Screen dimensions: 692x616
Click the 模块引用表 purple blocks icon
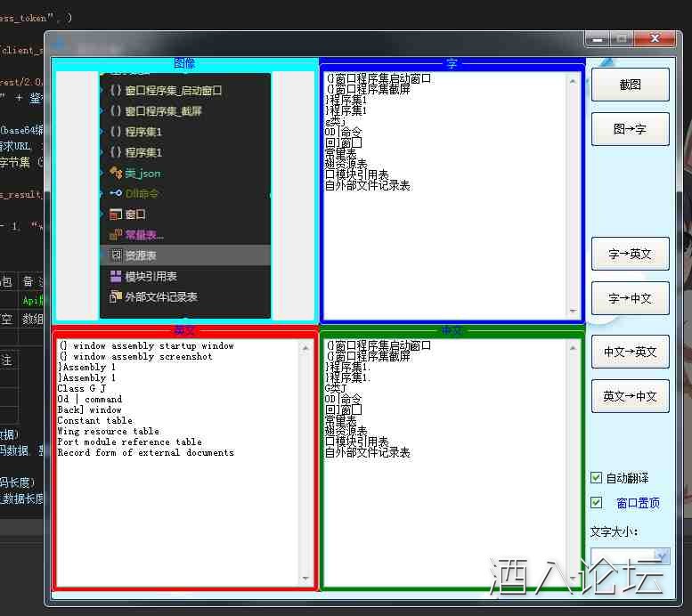(116, 276)
